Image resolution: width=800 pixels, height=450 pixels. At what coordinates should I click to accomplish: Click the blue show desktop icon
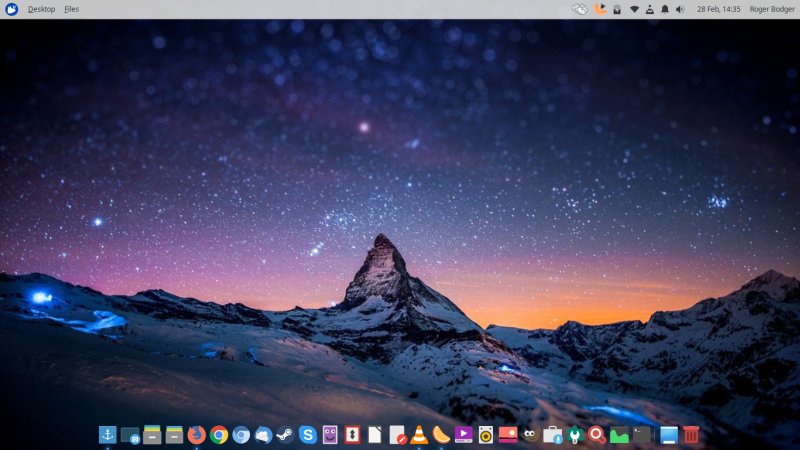(669, 435)
